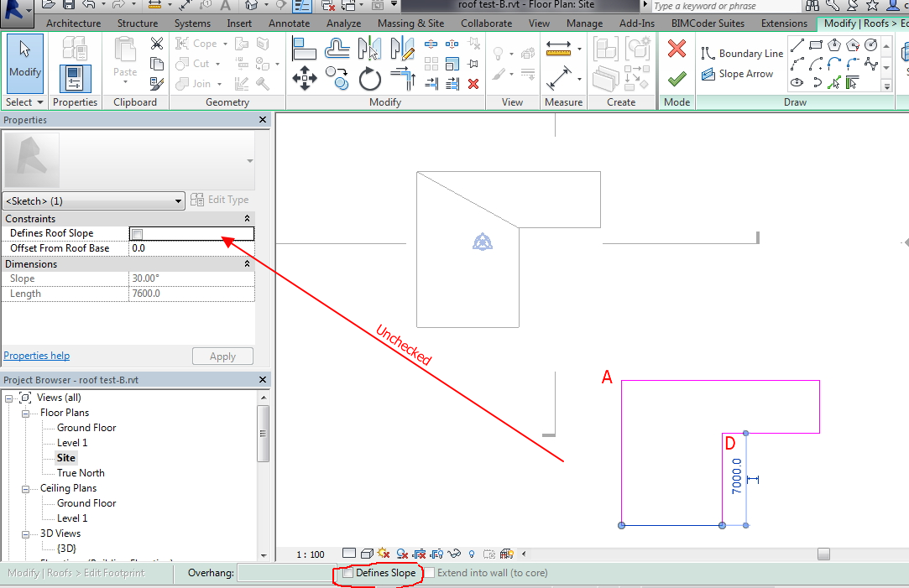Click the Slope Arrow button
The height and width of the screenshot is (588, 909).
[737, 74]
